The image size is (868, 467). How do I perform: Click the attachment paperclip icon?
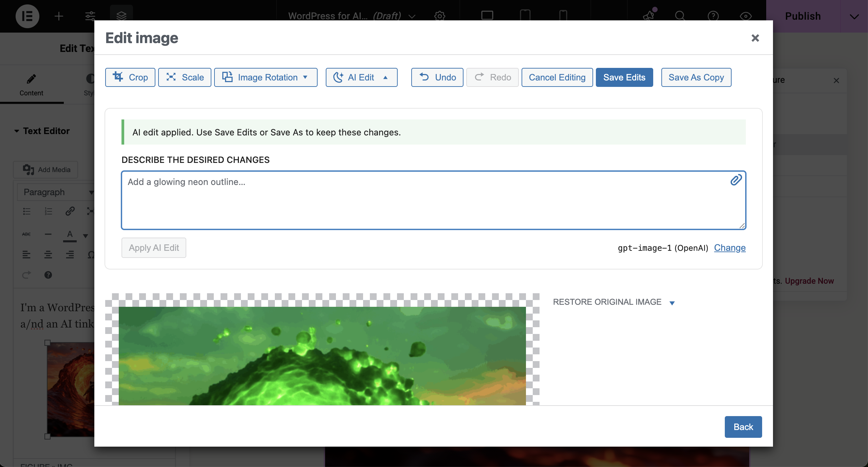[x=736, y=180]
